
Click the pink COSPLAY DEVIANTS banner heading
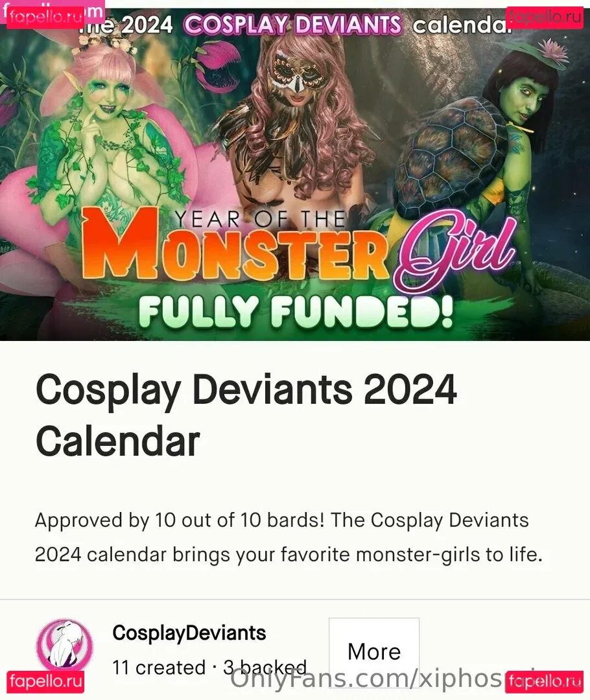[293, 25]
